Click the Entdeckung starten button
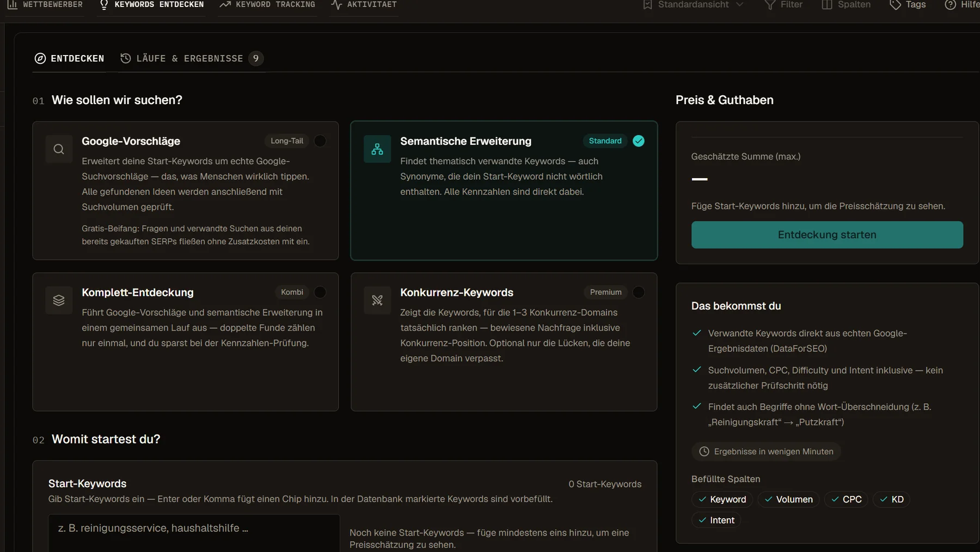Screen dimensions: 980x552 coord(827,235)
